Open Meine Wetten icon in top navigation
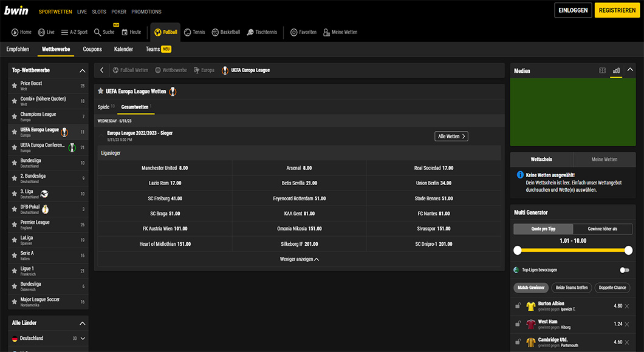The height and width of the screenshot is (352, 644). [326, 32]
